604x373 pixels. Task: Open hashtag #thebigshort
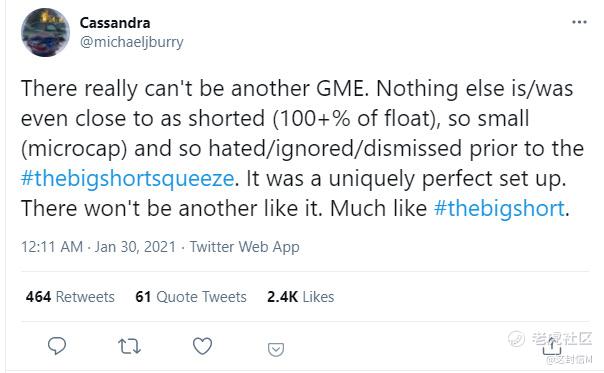tap(499, 208)
